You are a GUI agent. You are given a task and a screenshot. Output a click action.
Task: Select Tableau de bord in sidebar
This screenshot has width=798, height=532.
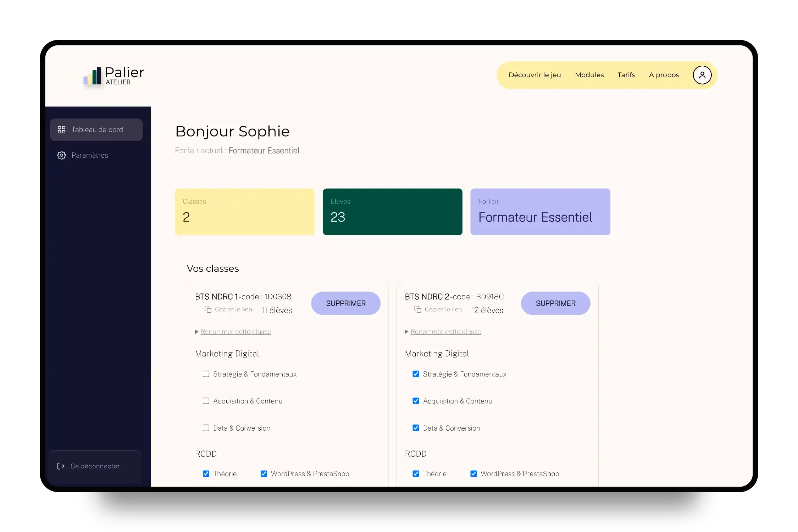[x=96, y=129]
